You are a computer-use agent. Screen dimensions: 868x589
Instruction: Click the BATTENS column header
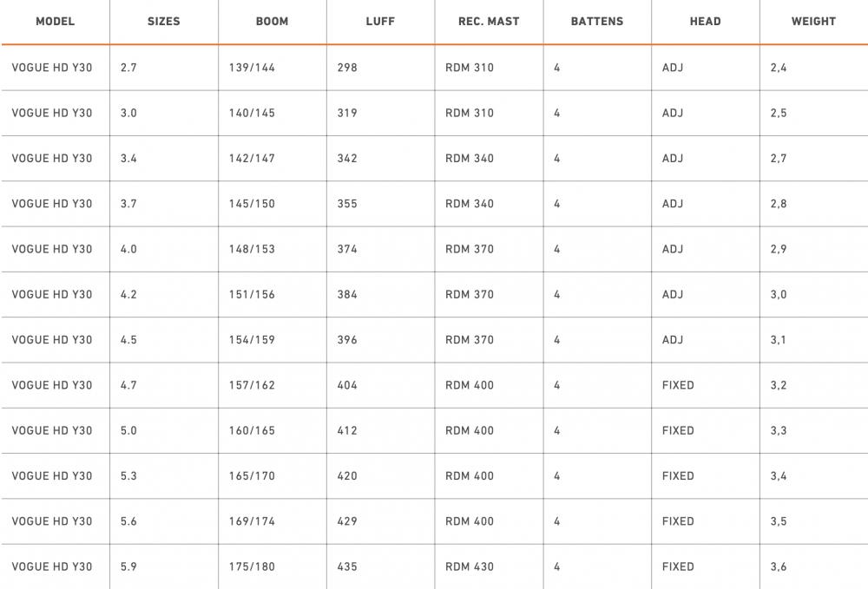coord(597,22)
